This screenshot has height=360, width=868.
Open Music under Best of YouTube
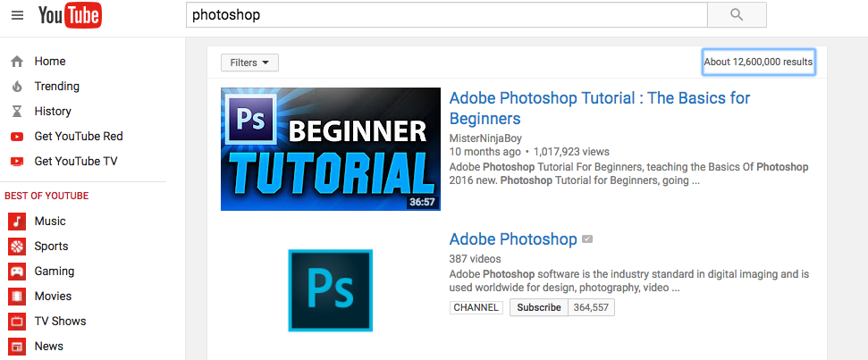[50, 222]
